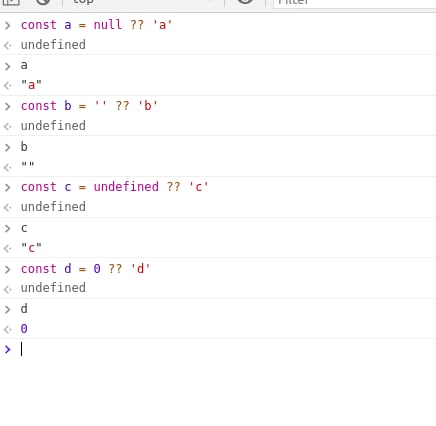Click the input line containing only 'a'

24,65
